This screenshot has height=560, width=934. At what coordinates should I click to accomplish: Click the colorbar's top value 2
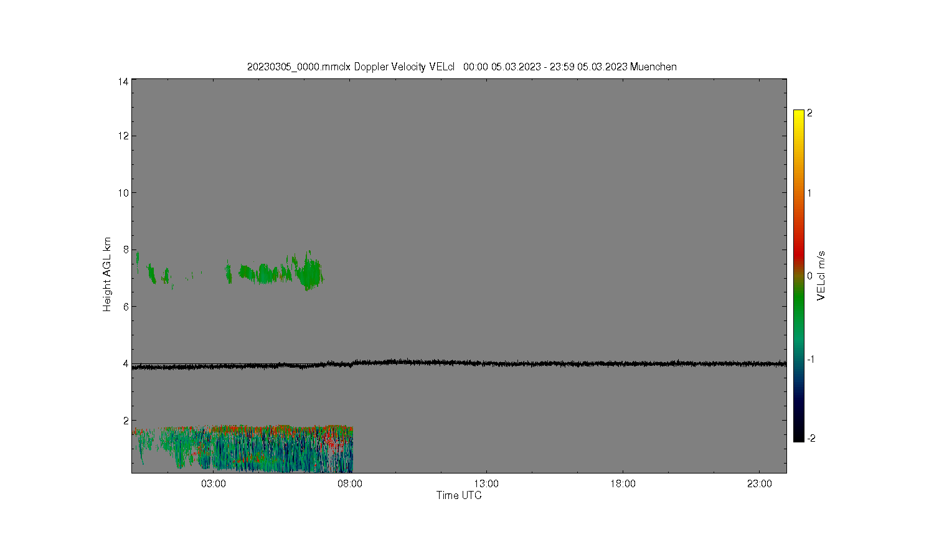[810, 113]
